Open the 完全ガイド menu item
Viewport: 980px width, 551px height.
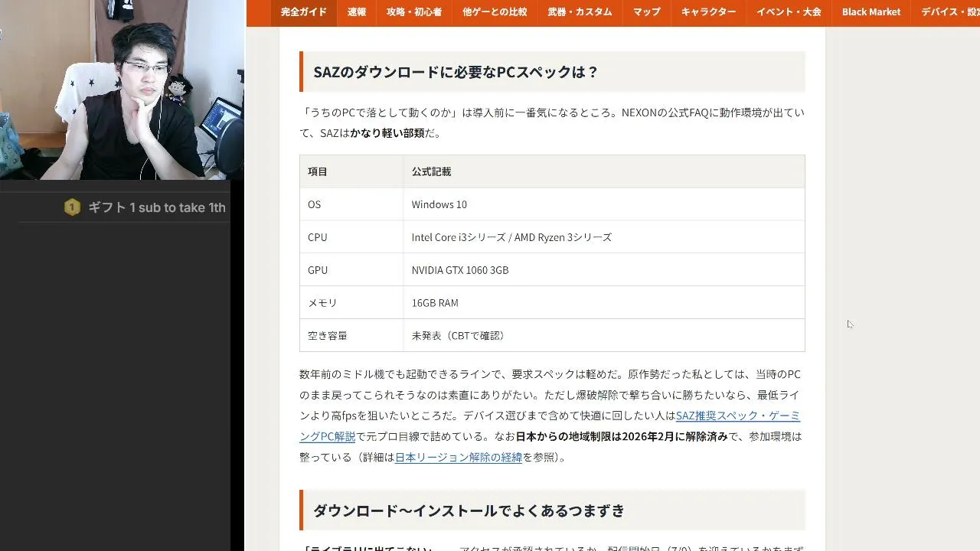coord(303,12)
